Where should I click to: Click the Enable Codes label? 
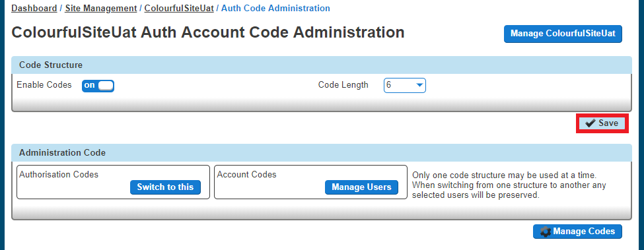click(44, 85)
